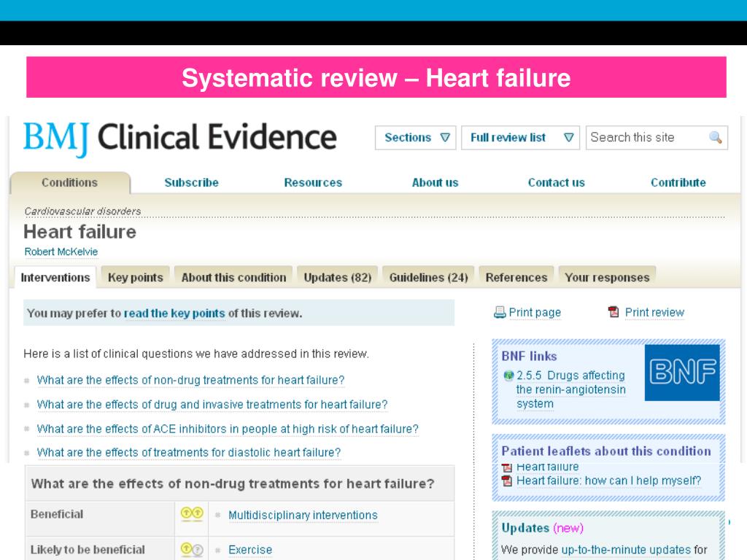This screenshot has width=747, height=560.
Task: Switch to the Updates (82) tab
Action: 337,277
